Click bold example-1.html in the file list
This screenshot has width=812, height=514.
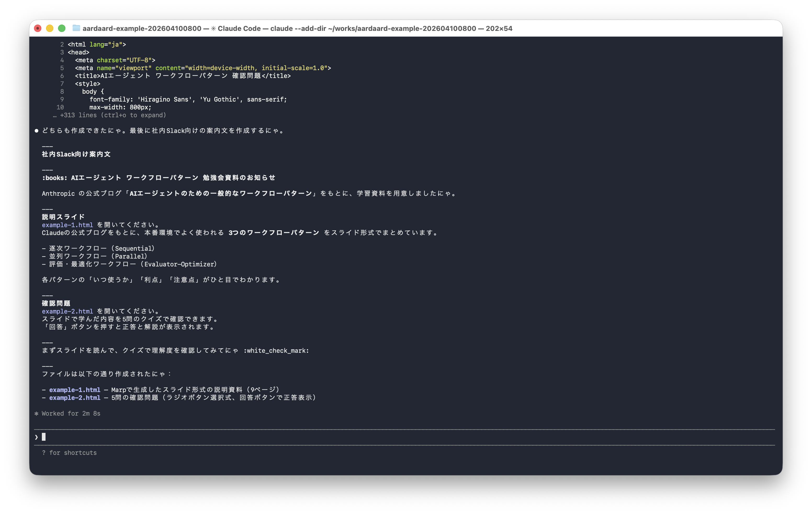point(75,390)
